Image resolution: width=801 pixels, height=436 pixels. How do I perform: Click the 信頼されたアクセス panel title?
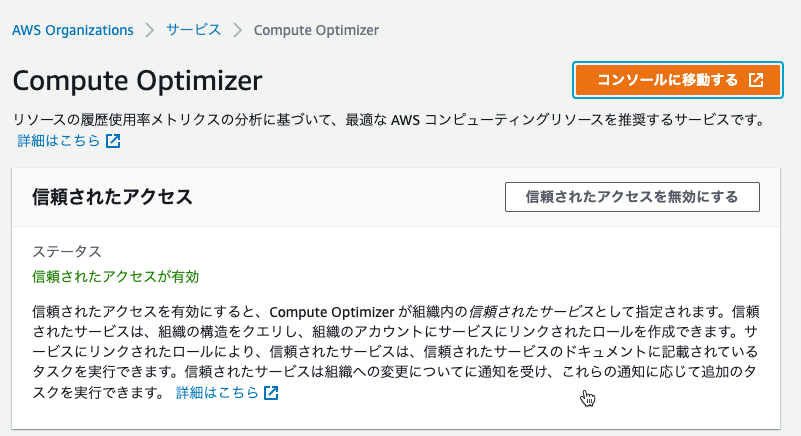coord(112,197)
